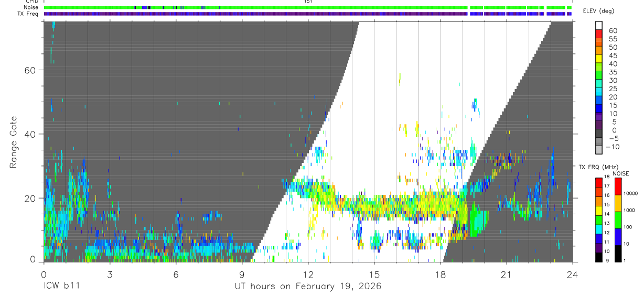
Task: Click the "3" tick on the UT hours axis
Action: tap(109, 274)
